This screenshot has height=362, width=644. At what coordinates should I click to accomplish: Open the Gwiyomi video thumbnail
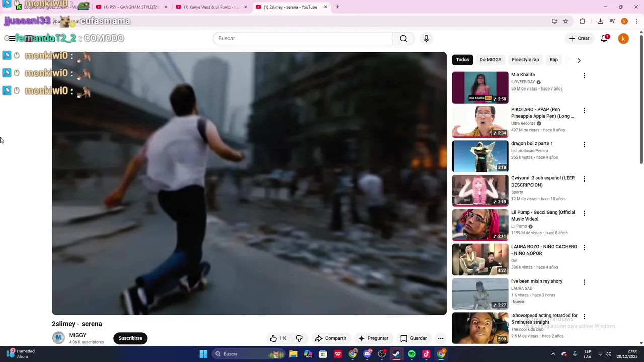coord(480,191)
